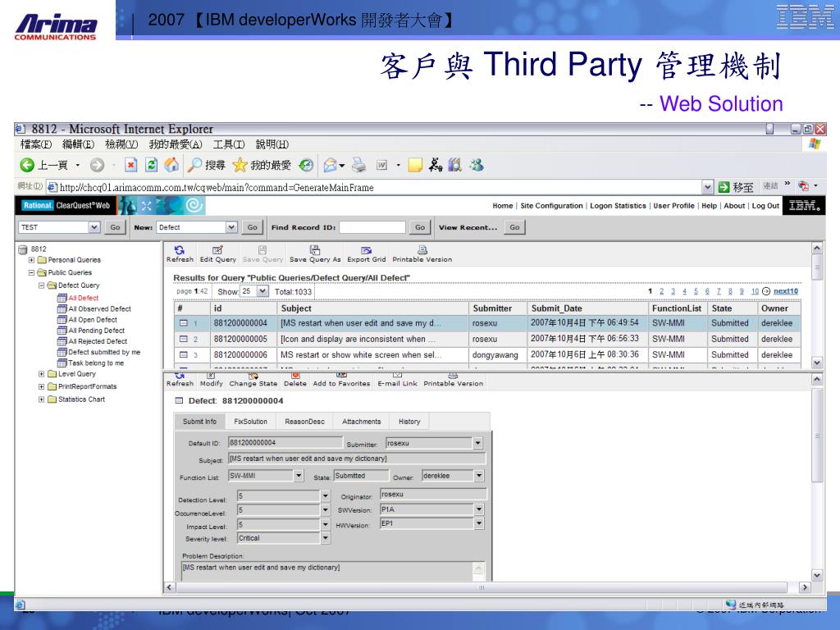Collapse the Public Queries folder

tap(32, 272)
